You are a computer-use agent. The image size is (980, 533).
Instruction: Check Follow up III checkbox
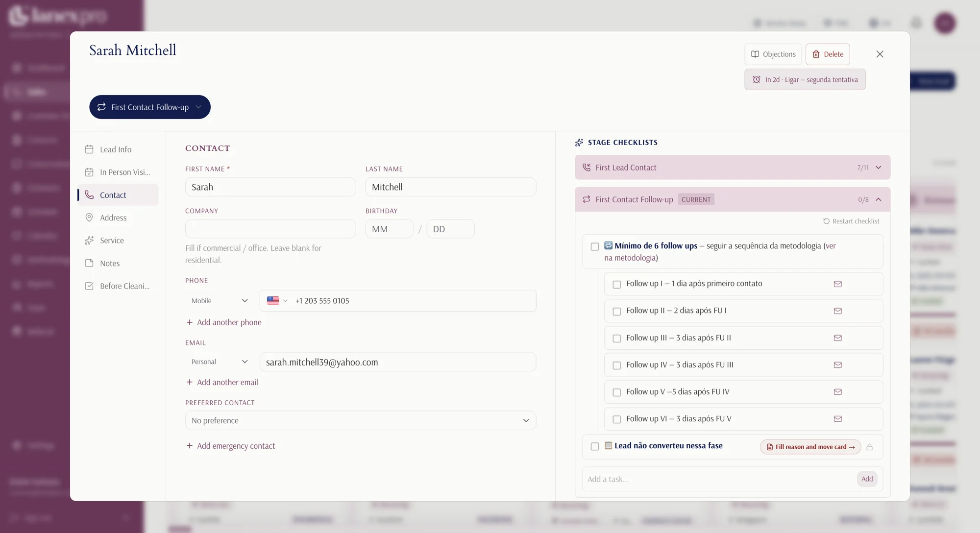click(616, 339)
